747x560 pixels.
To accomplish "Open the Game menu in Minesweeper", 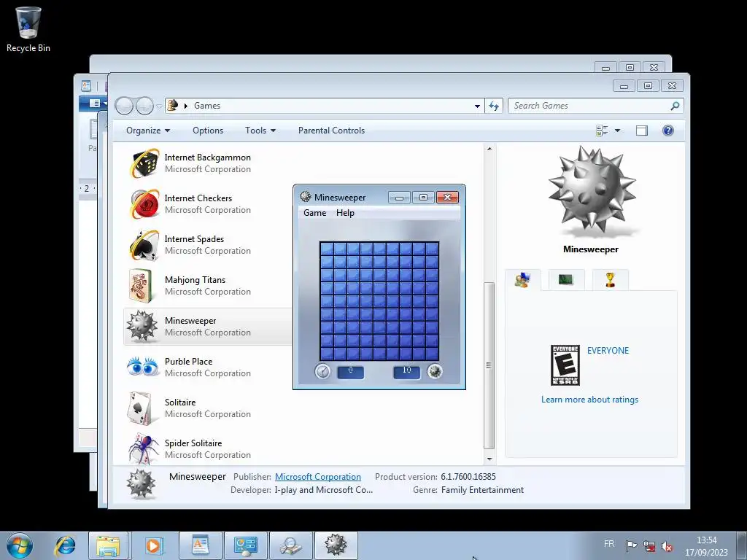I will click(315, 213).
